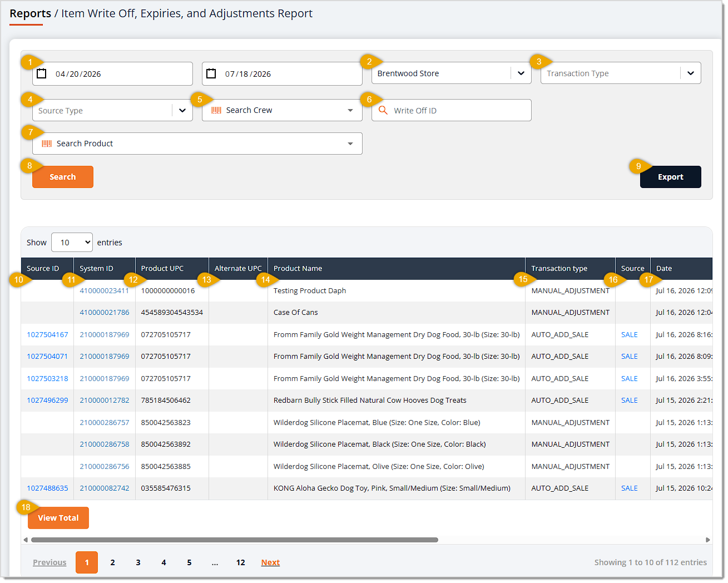Open System ID 410000023411
Screen dimensions: 728x583
104,290
